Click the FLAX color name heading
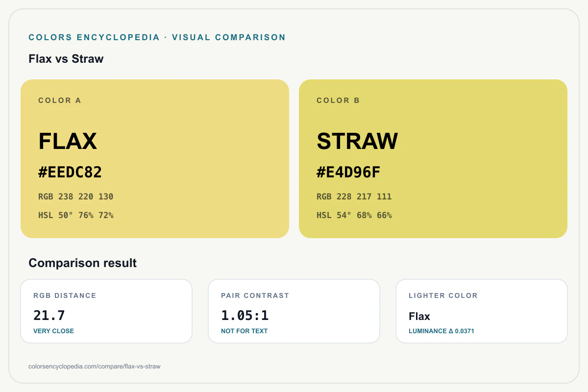The width and height of the screenshot is (588, 392). pos(68,141)
